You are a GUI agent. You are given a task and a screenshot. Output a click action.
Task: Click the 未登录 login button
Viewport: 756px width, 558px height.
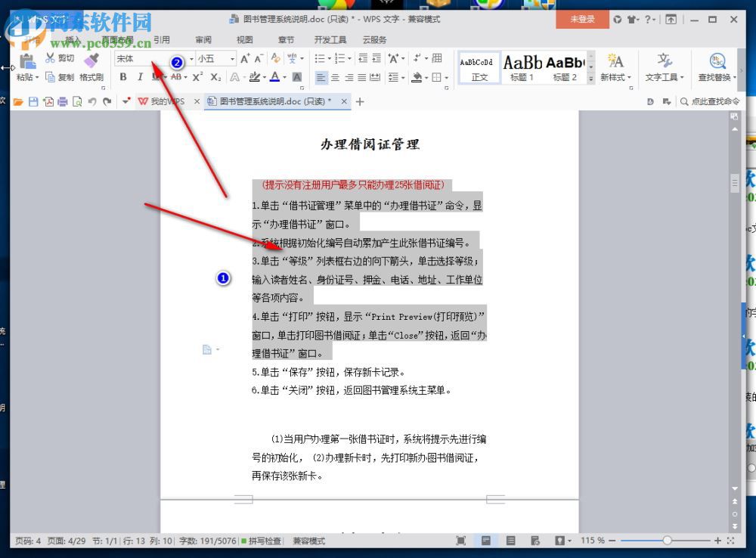pos(582,20)
